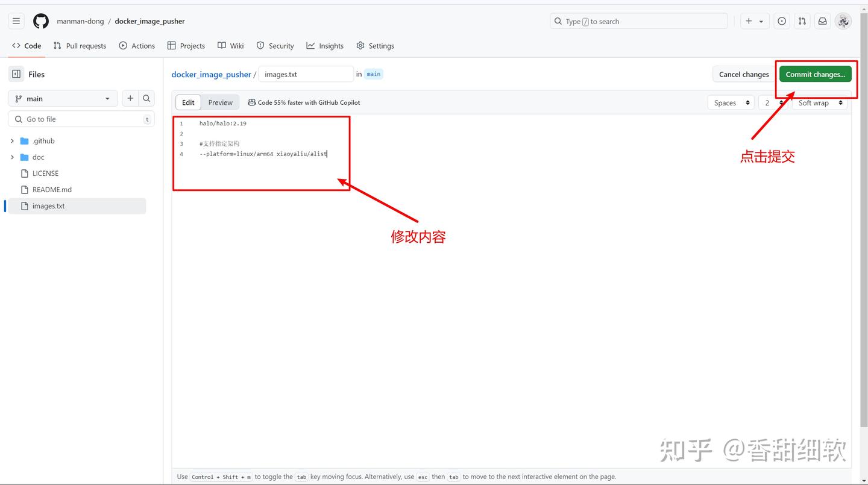Open the issues icon in the top bar
This screenshot has width=868, height=485.
point(782,20)
